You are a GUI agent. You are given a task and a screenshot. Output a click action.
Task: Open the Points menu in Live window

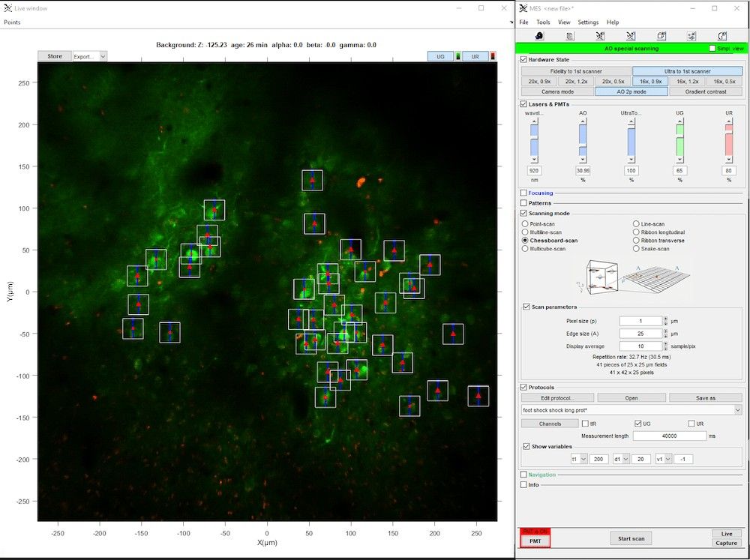[13, 22]
